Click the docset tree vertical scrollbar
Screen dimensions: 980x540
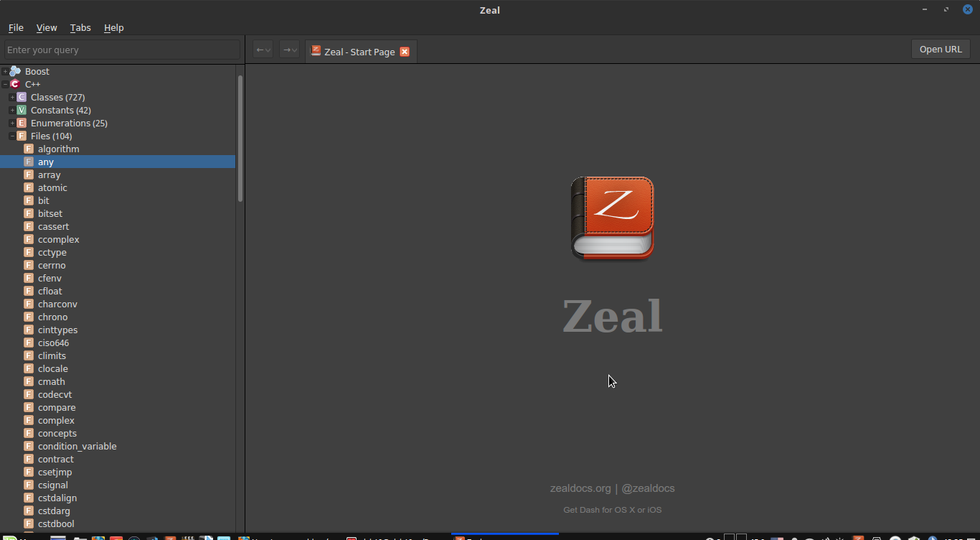click(240, 138)
